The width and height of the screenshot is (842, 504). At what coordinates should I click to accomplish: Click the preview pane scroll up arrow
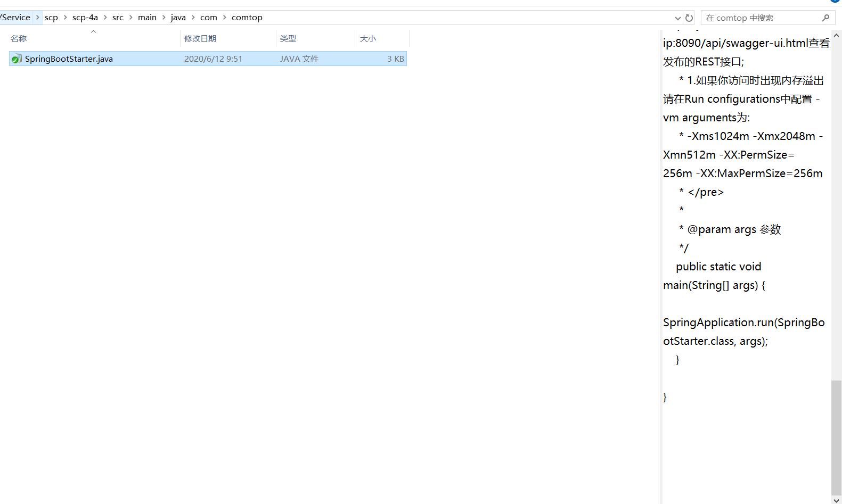point(836,35)
